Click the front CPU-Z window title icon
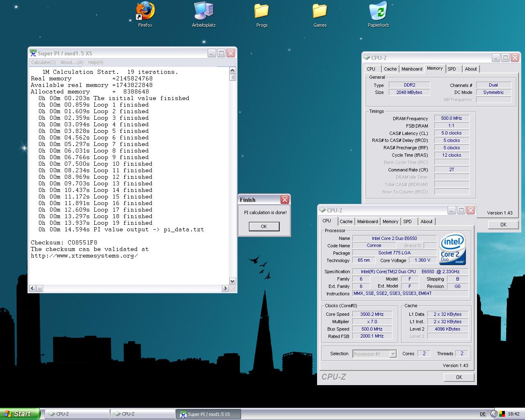Viewport: 525px width, 420px height. coord(322,210)
